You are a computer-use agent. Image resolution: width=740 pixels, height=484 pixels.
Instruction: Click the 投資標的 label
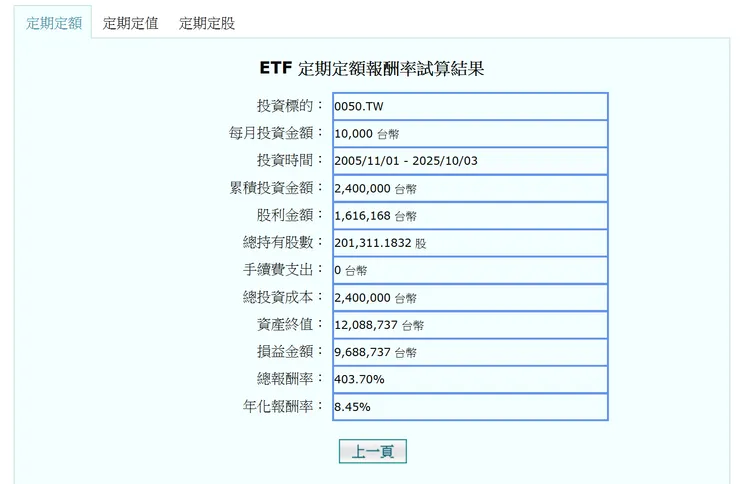point(290,106)
